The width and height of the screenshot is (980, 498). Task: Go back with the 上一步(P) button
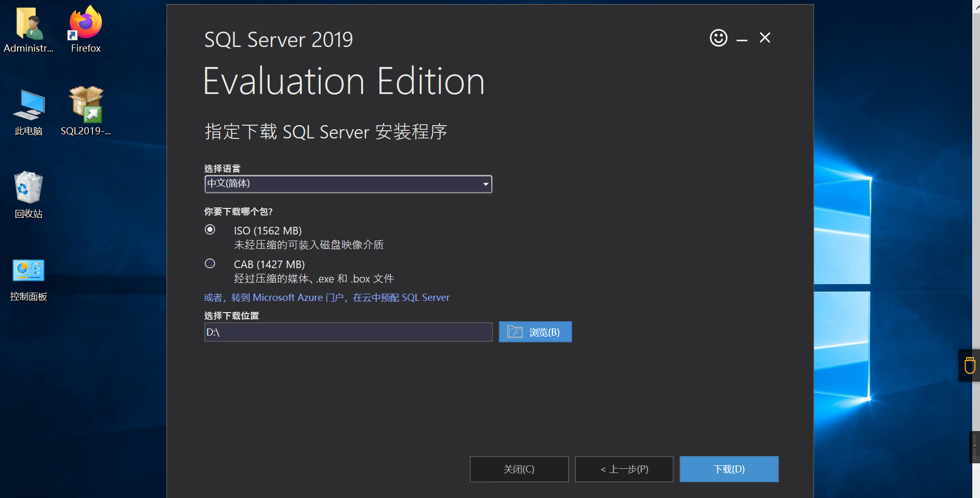[x=624, y=469]
